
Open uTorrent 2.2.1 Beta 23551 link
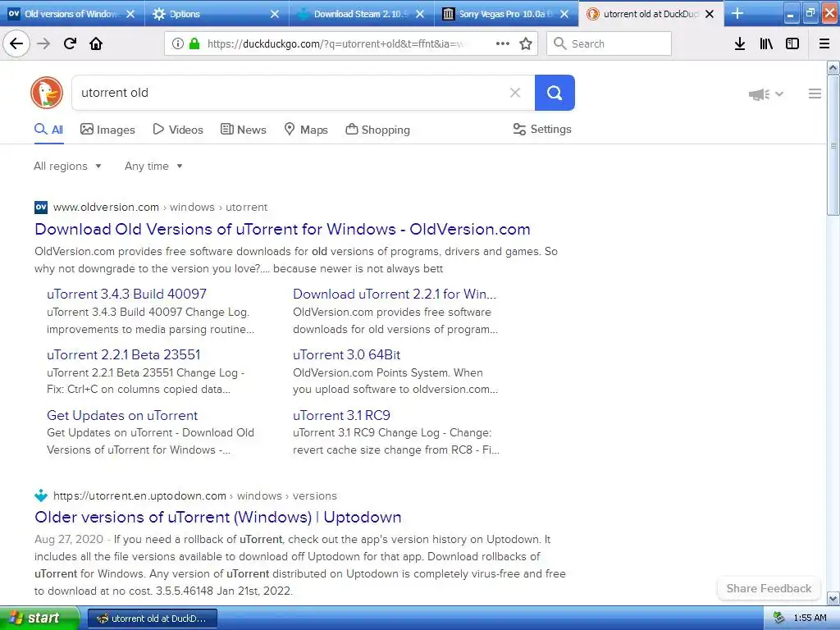pyautogui.click(x=123, y=354)
